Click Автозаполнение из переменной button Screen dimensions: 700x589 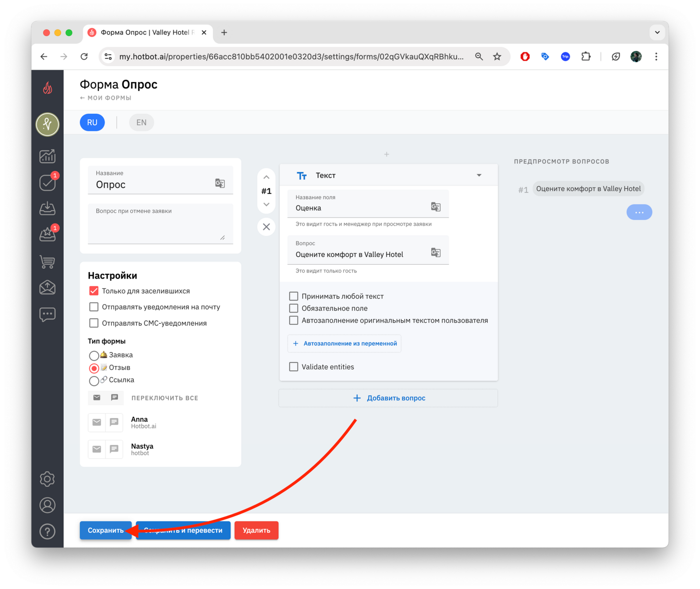tap(345, 343)
